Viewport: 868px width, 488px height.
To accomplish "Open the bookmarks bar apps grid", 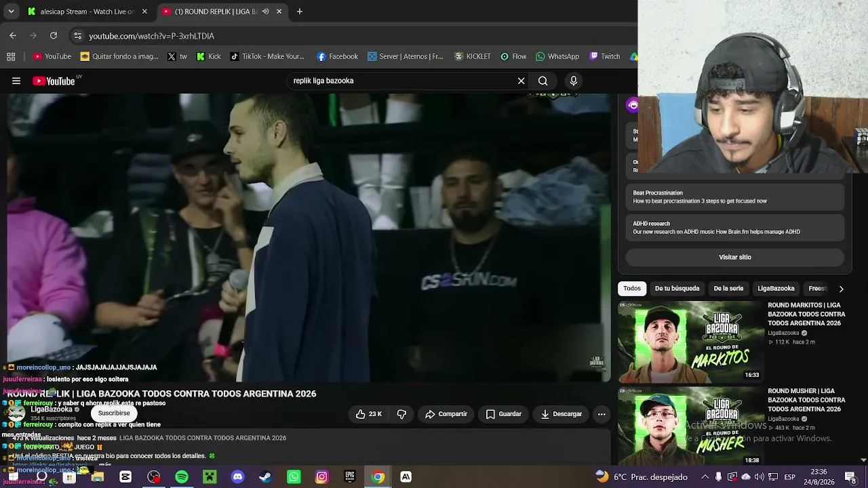I will coord(11,57).
